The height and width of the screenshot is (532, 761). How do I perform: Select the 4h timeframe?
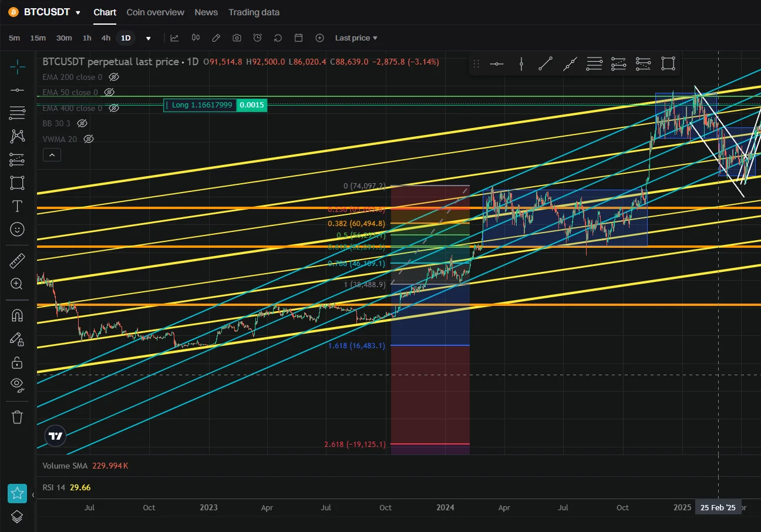point(106,38)
